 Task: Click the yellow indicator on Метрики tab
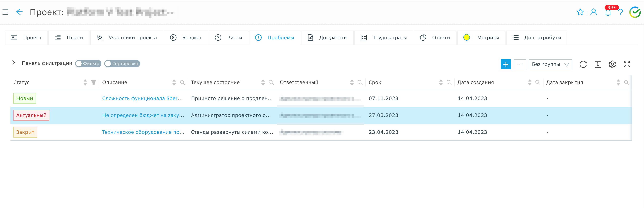[466, 38]
